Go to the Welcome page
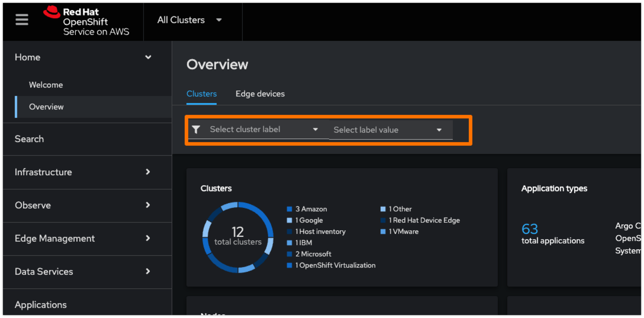The width and height of the screenshot is (644, 318). click(x=46, y=85)
